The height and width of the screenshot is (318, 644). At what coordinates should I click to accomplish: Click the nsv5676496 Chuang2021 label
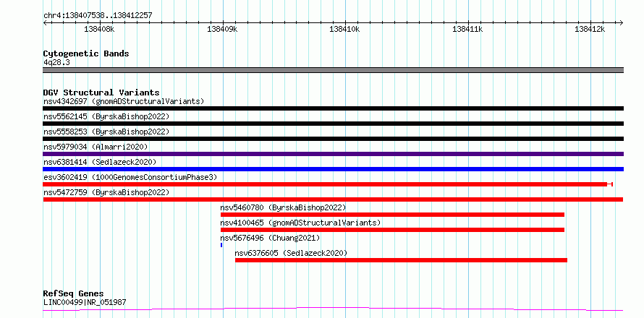tap(270, 238)
